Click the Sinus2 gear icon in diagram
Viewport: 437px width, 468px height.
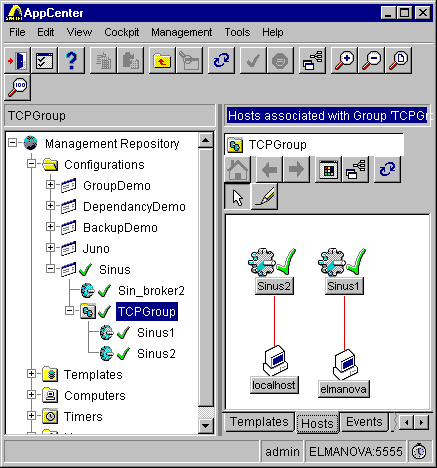point(262,262)
